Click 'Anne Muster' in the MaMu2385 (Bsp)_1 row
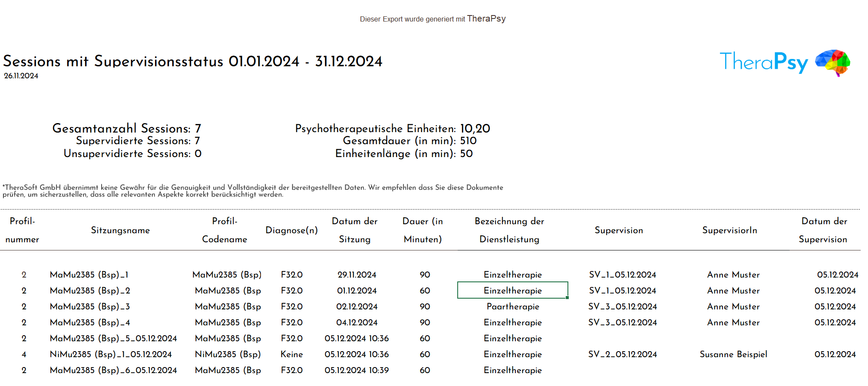868x386 pixels. [x=734, y=275]
